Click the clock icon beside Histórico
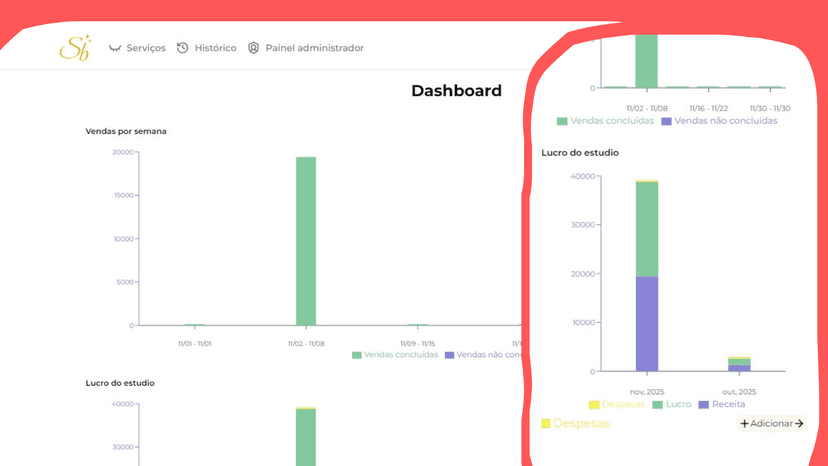The height and width of the screenshot is (466, 828). coord(183,48)
